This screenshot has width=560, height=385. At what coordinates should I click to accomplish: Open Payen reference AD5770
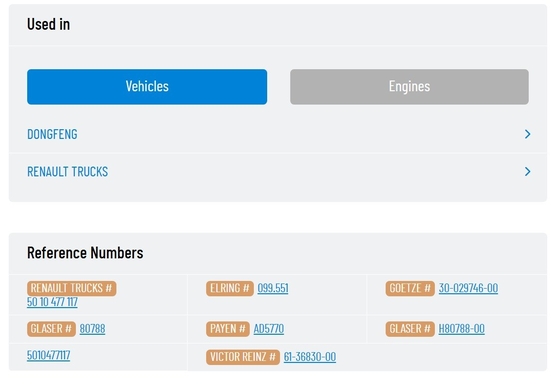(x=269, y=329)
